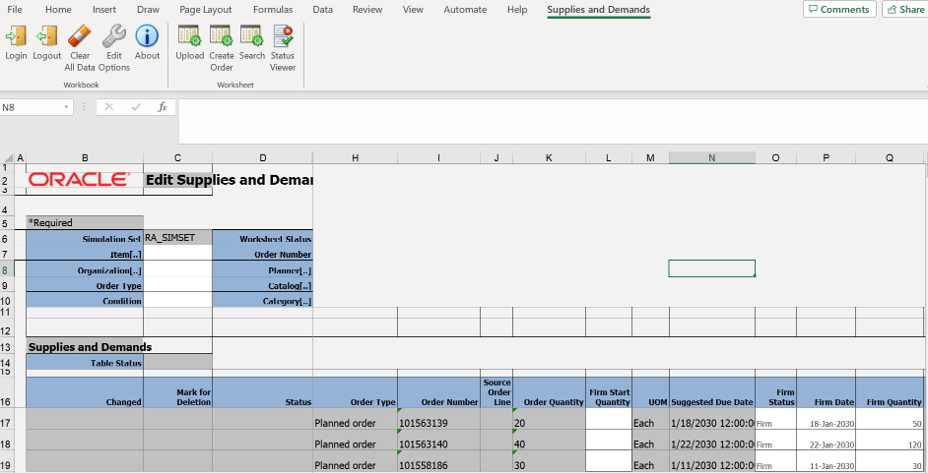
Task: Open the Formulas tab
Action: pyautogui.click(x=273, y=9)
